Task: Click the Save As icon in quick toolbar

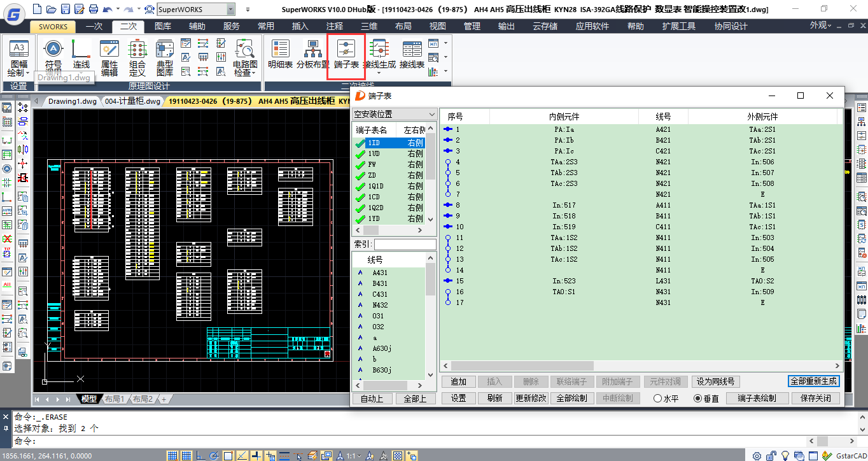Action: coord(78,9)
